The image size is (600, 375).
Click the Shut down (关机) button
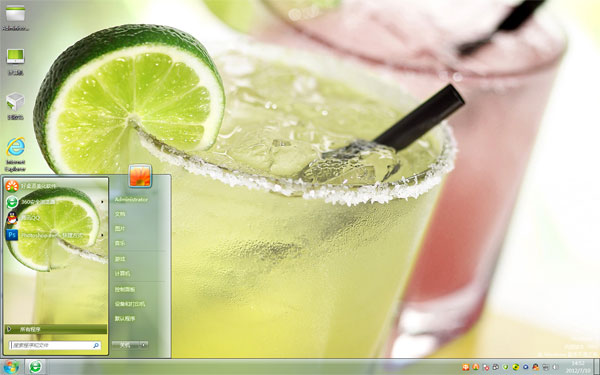coord(125,345)
